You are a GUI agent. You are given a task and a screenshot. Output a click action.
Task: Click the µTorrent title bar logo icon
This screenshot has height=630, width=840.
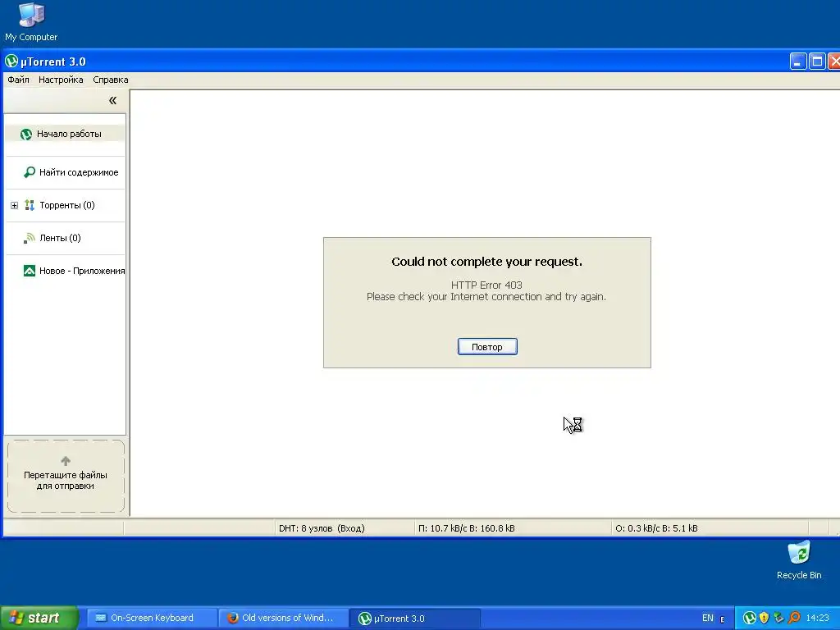[11, 61]
